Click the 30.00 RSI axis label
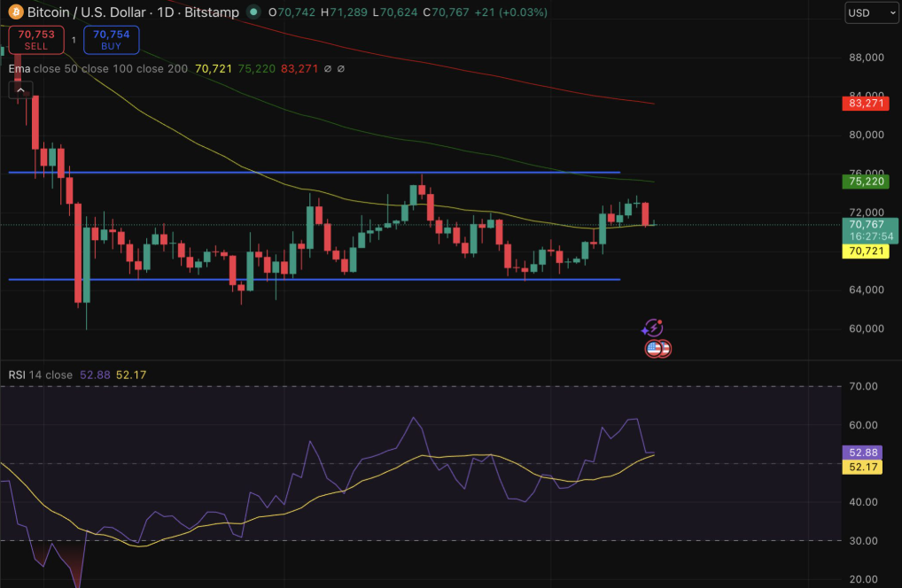Screen dimensions: 902x588 point(864,541)
